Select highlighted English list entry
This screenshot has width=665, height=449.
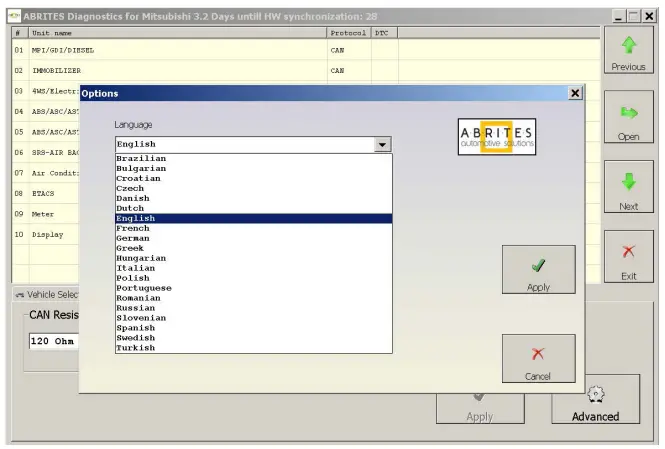[x=254, y=218]
